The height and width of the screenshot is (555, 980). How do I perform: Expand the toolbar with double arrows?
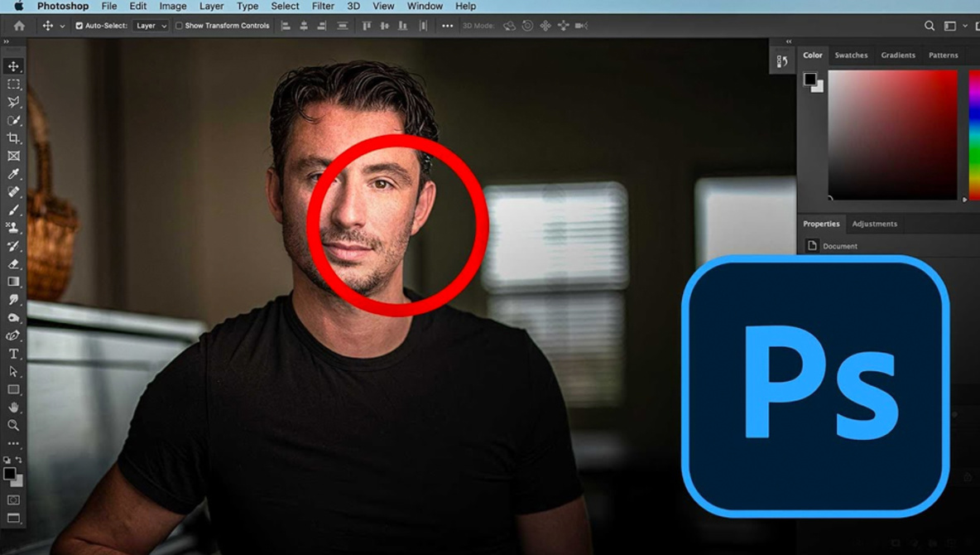click(7, 42)
